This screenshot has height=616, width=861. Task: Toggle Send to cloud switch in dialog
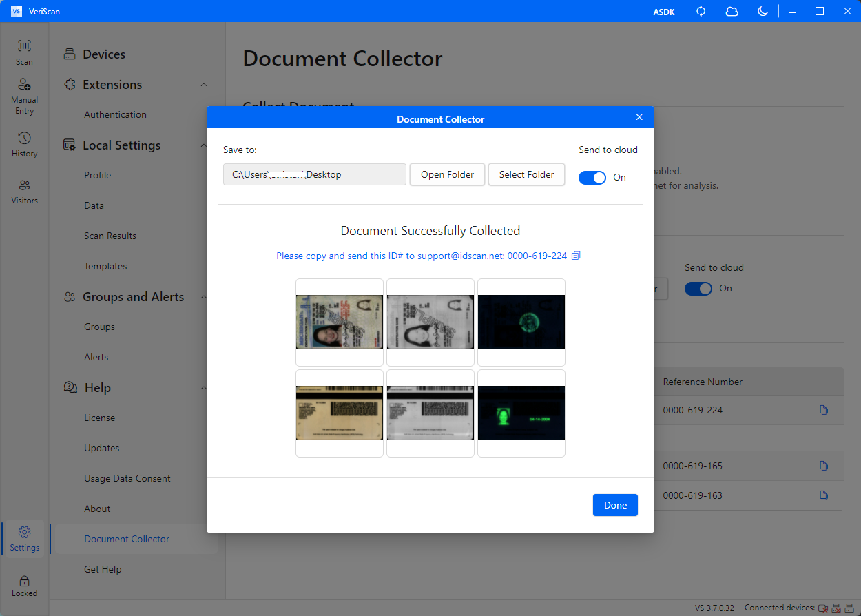(592, 177)
